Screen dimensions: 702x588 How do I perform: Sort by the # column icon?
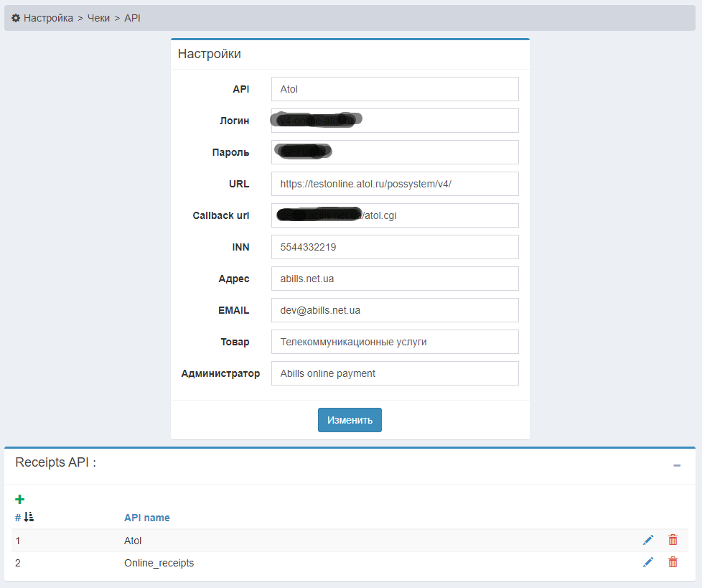[x=29, y=517]
